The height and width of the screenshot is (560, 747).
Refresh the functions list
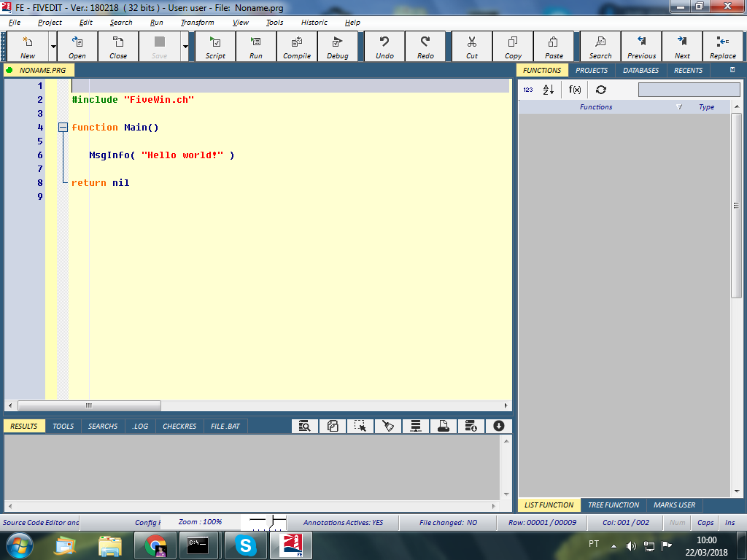(x=600, y=90)
